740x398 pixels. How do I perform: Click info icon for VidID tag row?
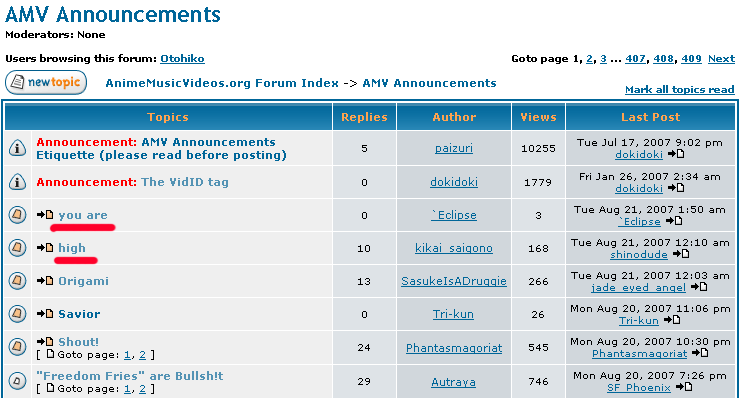(x=17, y=182)
